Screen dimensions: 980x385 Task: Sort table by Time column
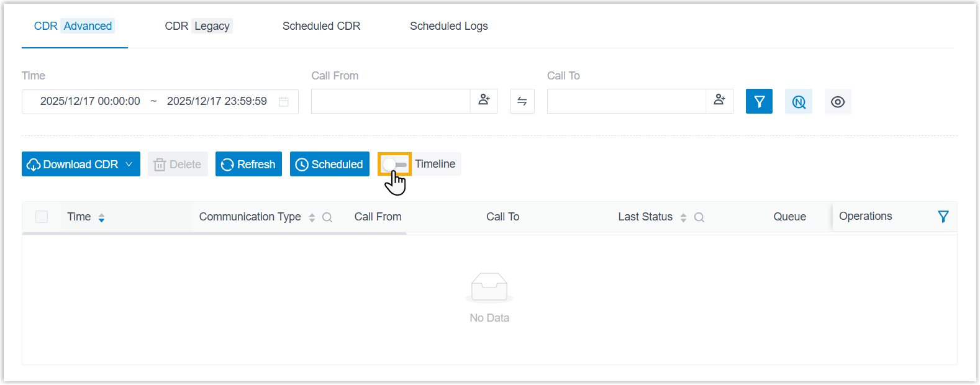101,217
